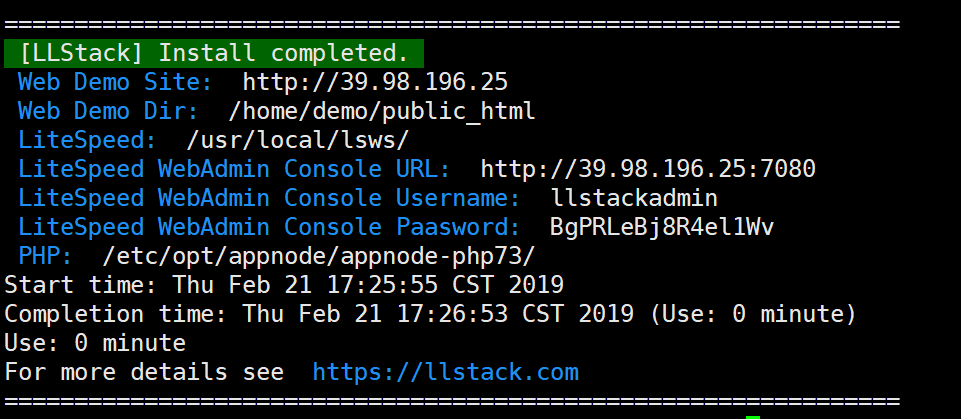This screenshot has height=419, width=961.
Task: Click the "Start time" line
Action: click(x=284, y=285)
